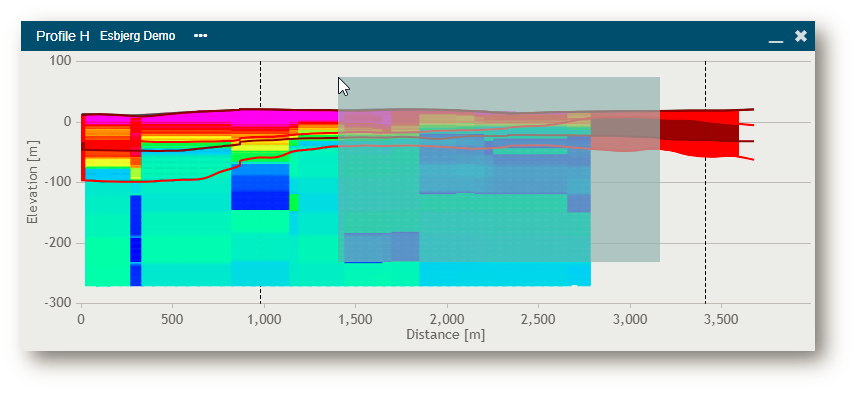Click the -200 elevation tick label
857x393 pixels.
[x=58, y=243]
